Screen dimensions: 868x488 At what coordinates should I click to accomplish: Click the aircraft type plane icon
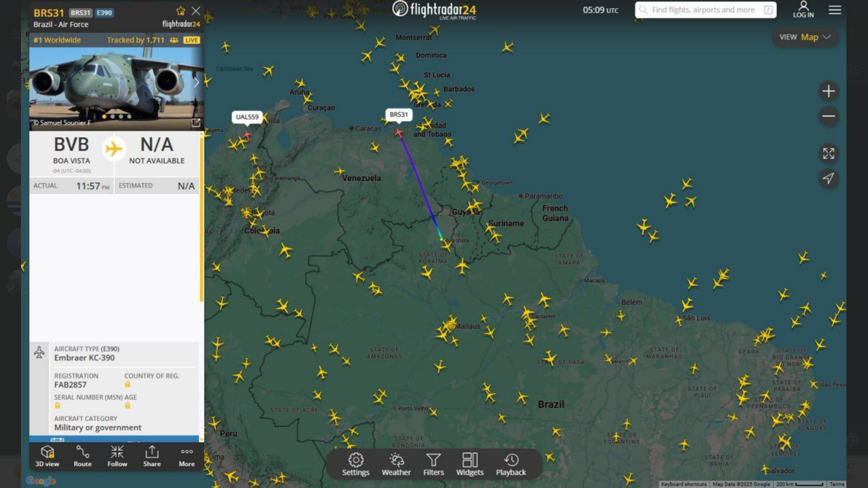(39, 352)
